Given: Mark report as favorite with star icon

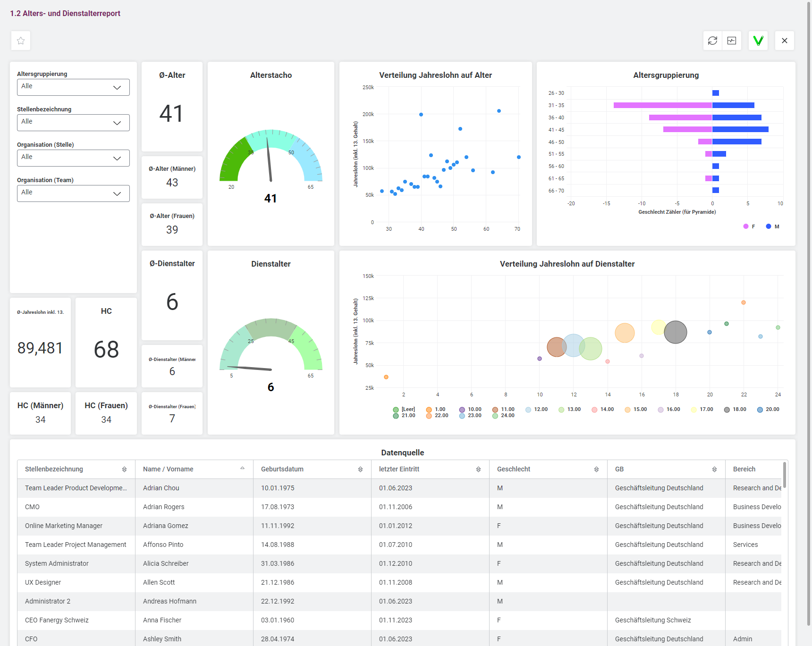Looking at the screenshot, I should click(x=21, y=41).
